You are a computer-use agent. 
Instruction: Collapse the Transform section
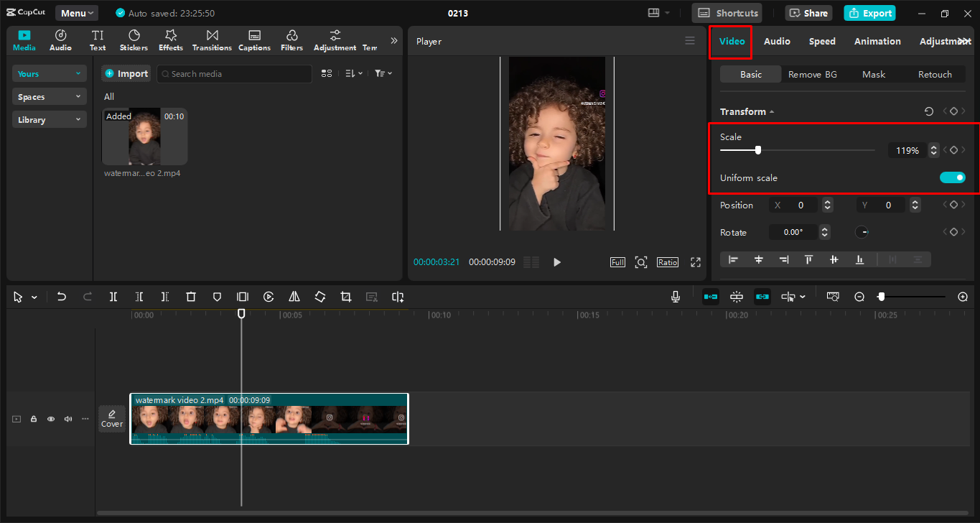(x=772, y=111)
